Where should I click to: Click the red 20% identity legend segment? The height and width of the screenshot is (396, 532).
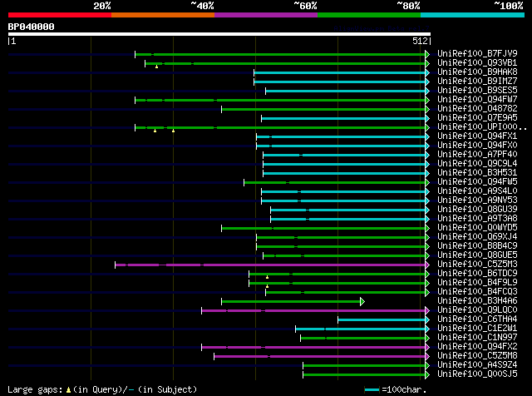point(60,15)
